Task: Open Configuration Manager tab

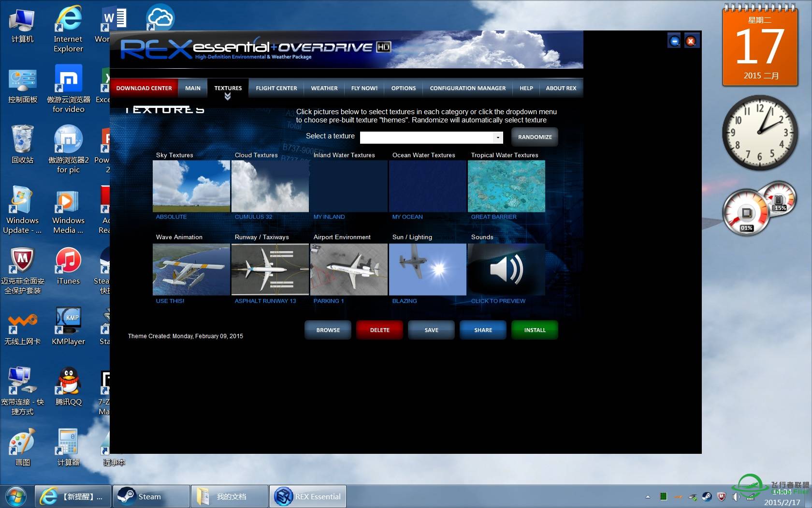Action: coord(468,88)
